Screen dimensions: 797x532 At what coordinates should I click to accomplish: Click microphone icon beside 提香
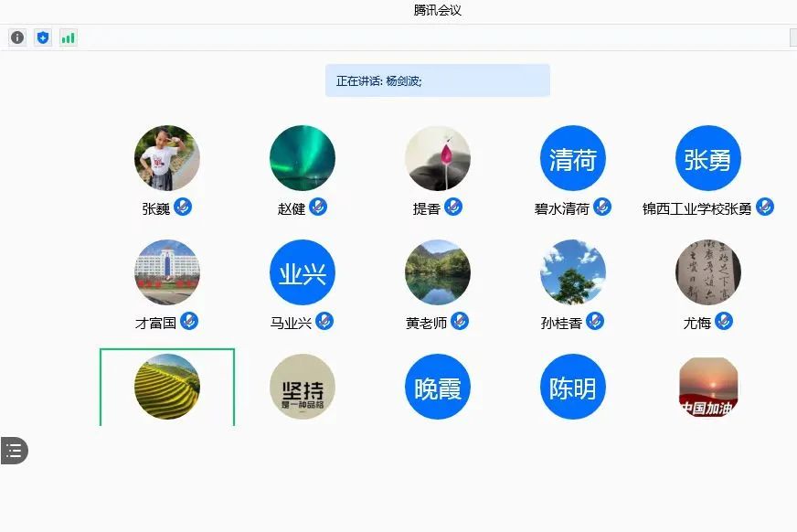point(453,207)
